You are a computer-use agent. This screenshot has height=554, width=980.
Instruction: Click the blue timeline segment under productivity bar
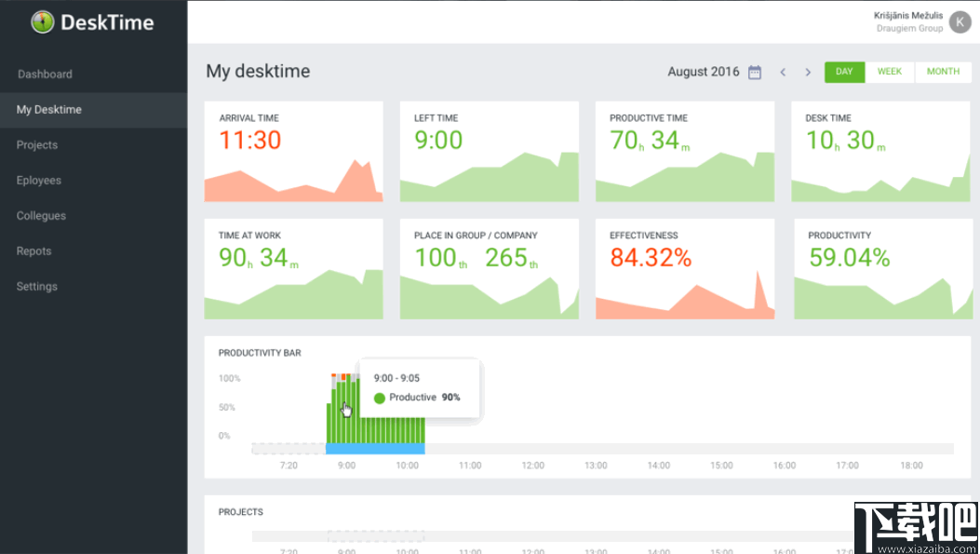coord(375,449)
